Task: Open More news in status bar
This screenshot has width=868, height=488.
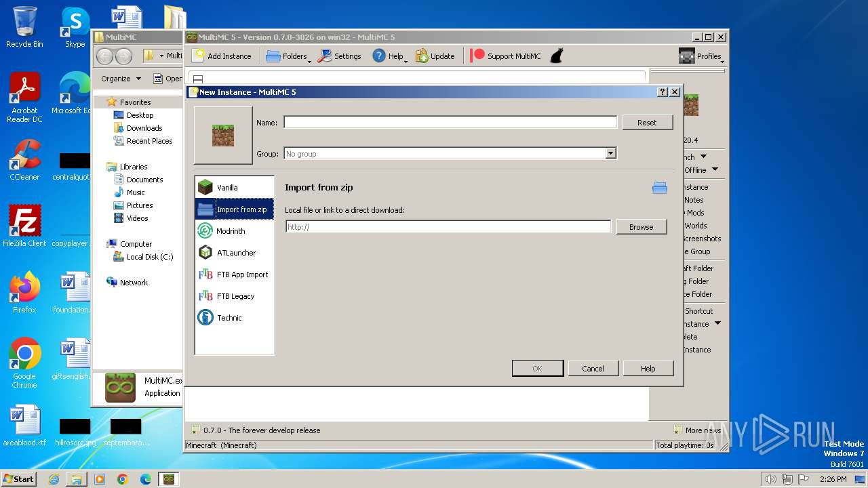Action: [698, 430]
